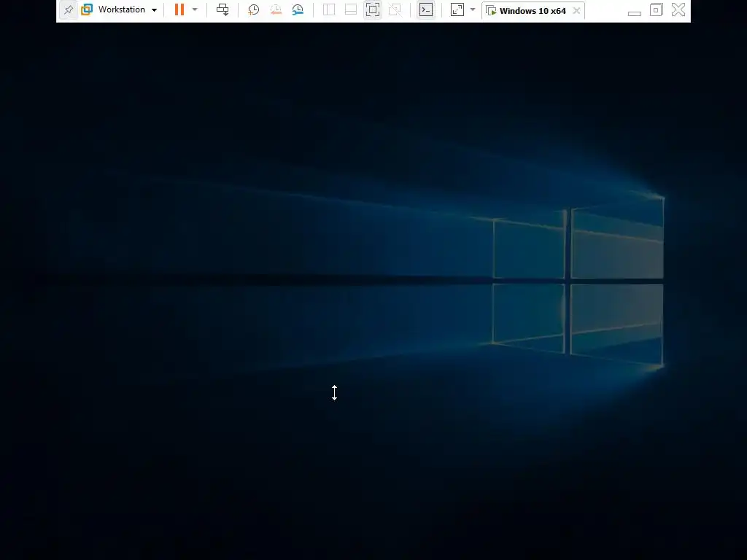The width and height of the screenshot is (747, 560).
Task: Toggle full screen mode icon
Action: [x=373, y=9]
